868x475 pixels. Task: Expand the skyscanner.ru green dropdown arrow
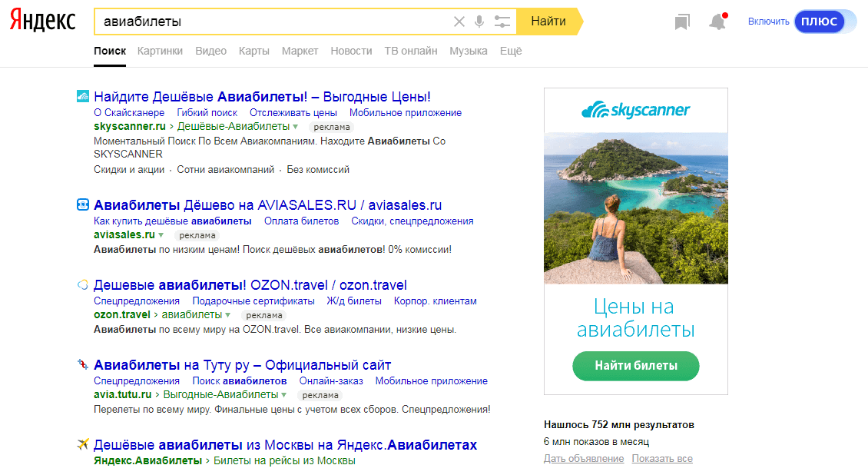296,126
